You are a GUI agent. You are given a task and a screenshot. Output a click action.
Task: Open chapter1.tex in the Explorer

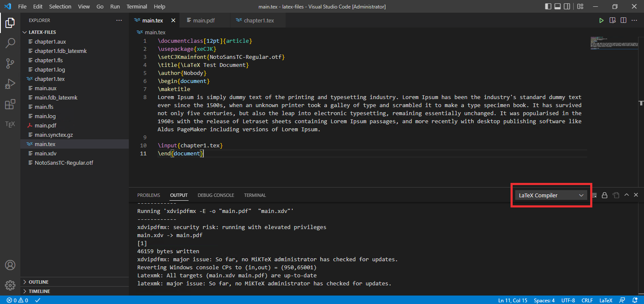(x=50, y=79)
